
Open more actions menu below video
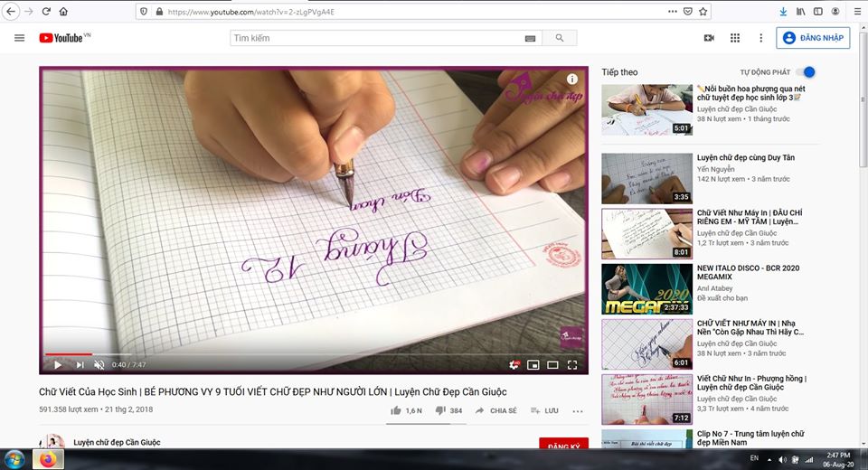coord(578,411)
